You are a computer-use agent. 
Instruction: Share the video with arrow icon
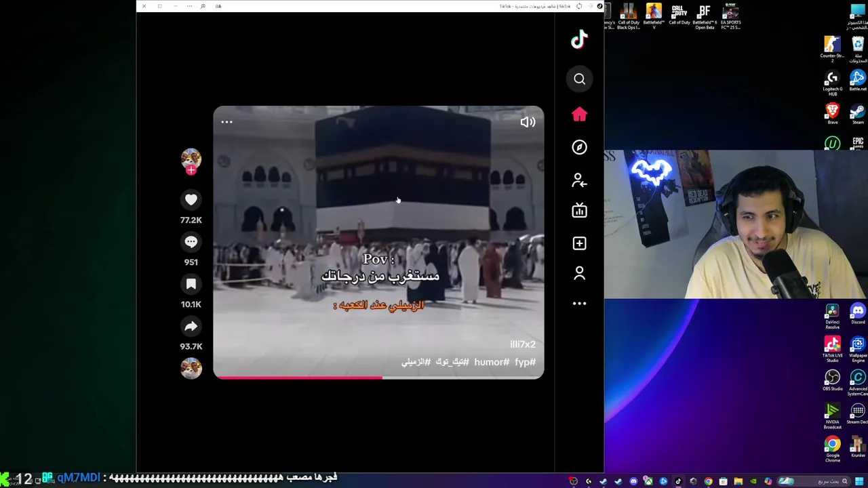point(191,326)
